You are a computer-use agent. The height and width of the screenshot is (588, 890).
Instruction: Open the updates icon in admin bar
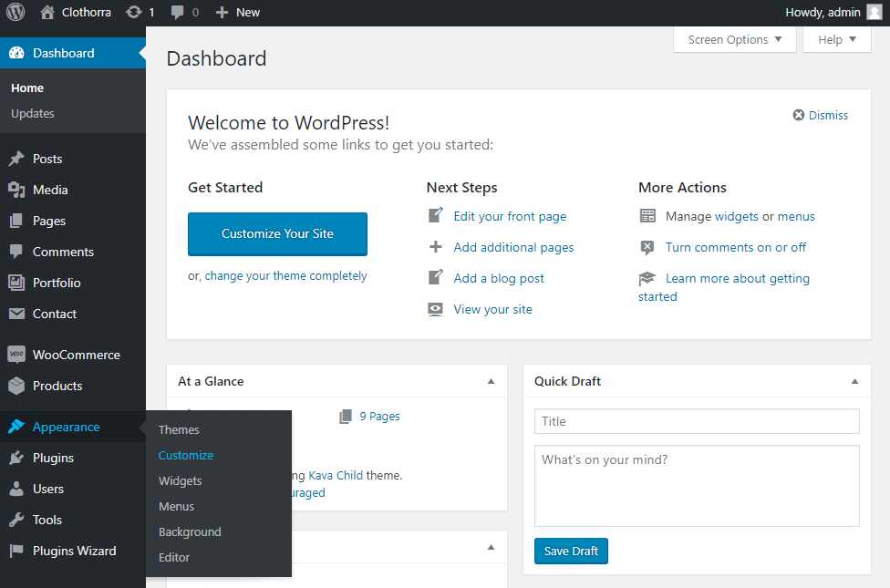(x=134, y=13)
